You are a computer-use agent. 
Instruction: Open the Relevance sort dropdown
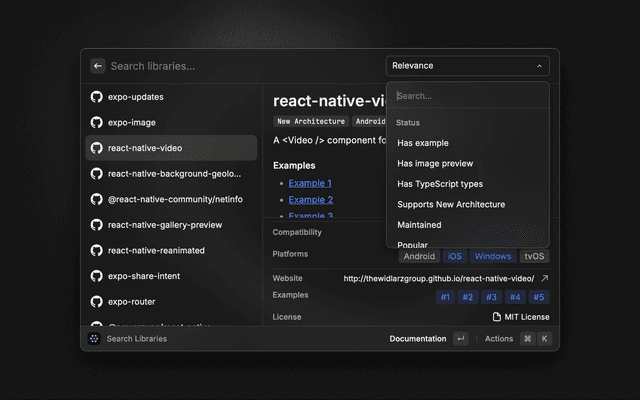(x=467, y=66)
